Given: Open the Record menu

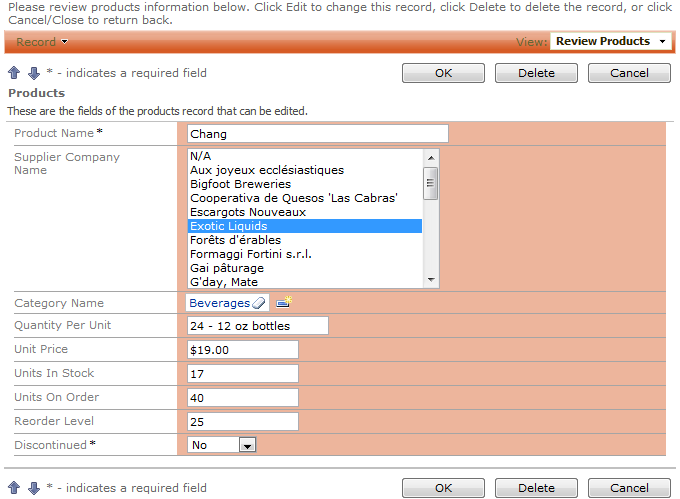Looking at the screenshot, I should [x=42, y=42].
